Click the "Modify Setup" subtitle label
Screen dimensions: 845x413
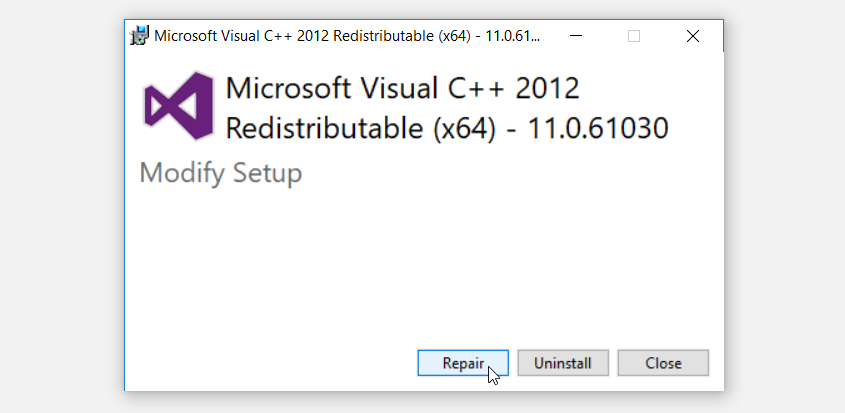click(x=221, y=173)
